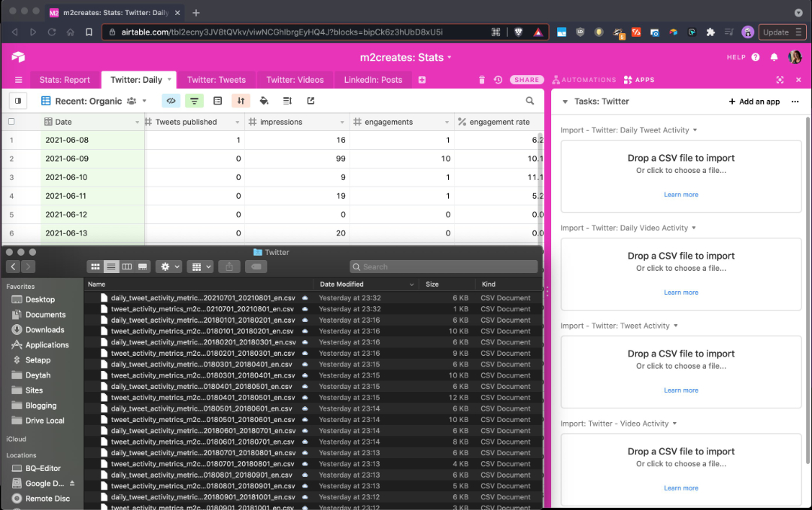812x510 pixels.
Task: Open the hide fields toolbar icon
Action: [171, 100]
